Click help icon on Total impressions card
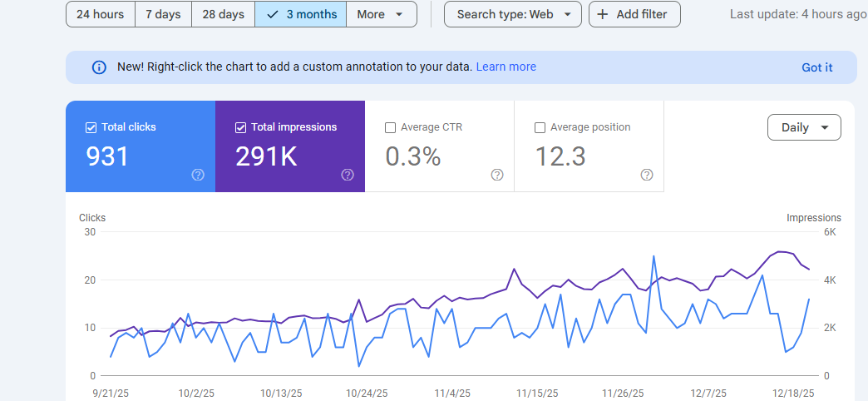 click(x=348, y=175)
